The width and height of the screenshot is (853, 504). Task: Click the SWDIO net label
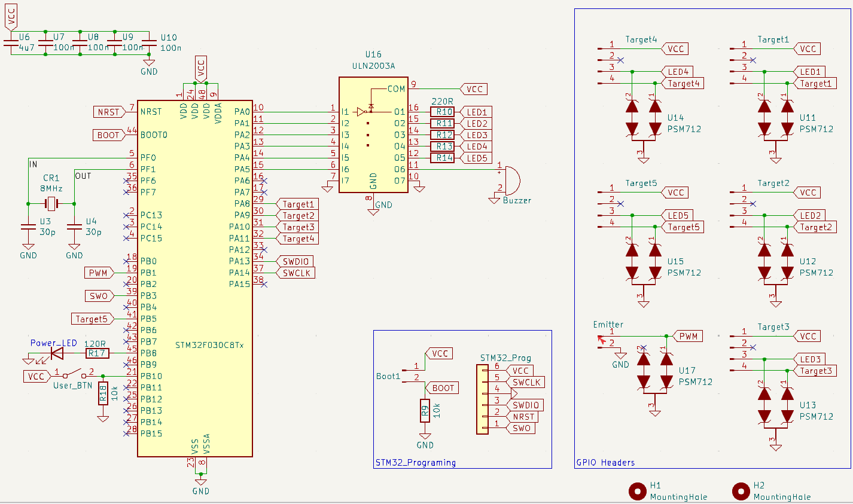click(295, 261)
